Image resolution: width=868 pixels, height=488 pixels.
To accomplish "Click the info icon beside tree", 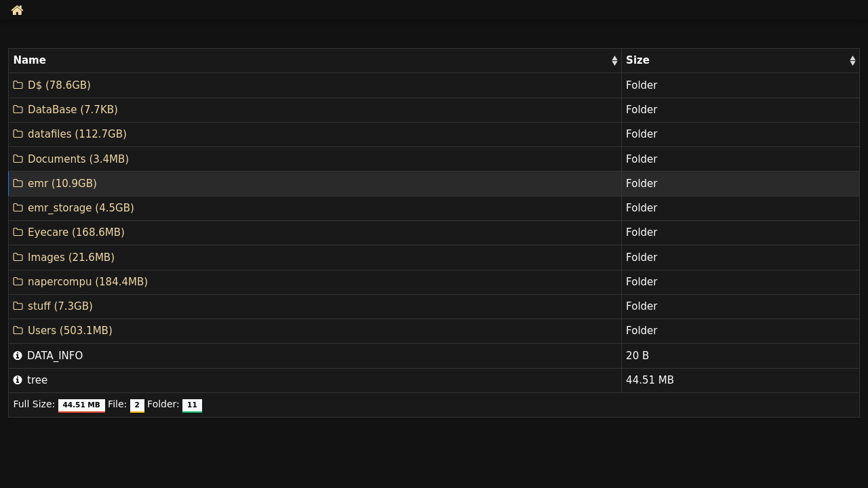I will pos(18,380).
